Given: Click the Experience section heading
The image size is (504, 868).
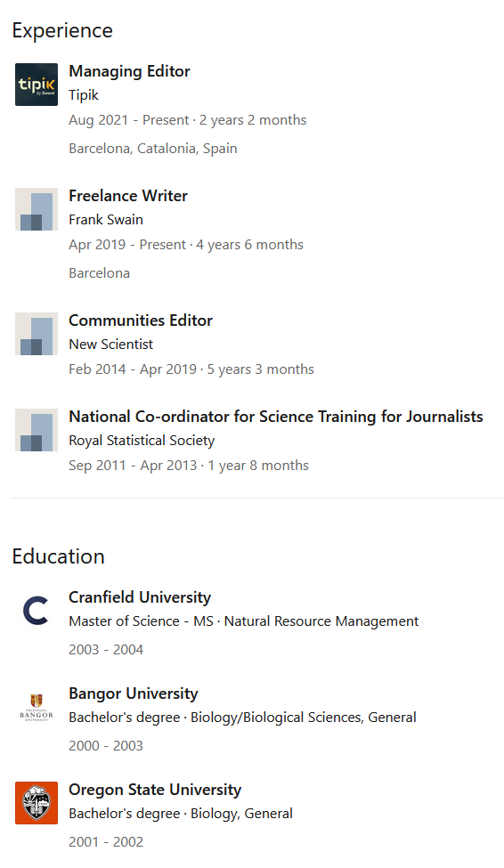Looking at the screenshot, I should click(x=62, y=30).
